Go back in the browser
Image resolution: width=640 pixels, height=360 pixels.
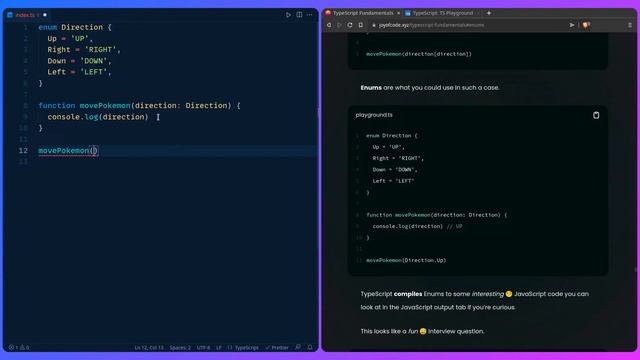329,25
